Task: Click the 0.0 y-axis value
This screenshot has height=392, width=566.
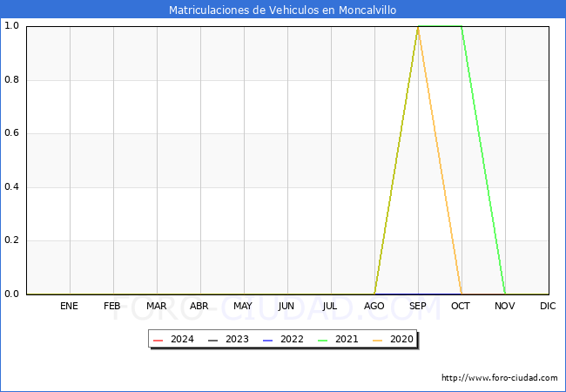Action: point(11,294)
